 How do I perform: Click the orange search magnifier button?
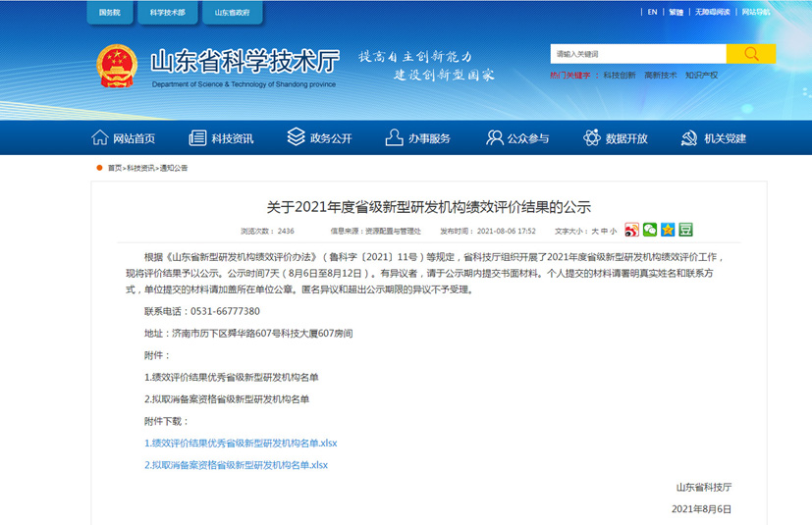(x=750, y=54)
